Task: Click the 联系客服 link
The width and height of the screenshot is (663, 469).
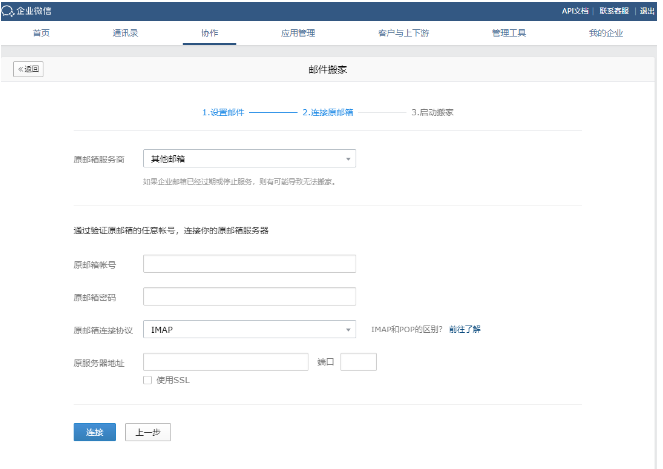Action: click(x=614, y=10)
